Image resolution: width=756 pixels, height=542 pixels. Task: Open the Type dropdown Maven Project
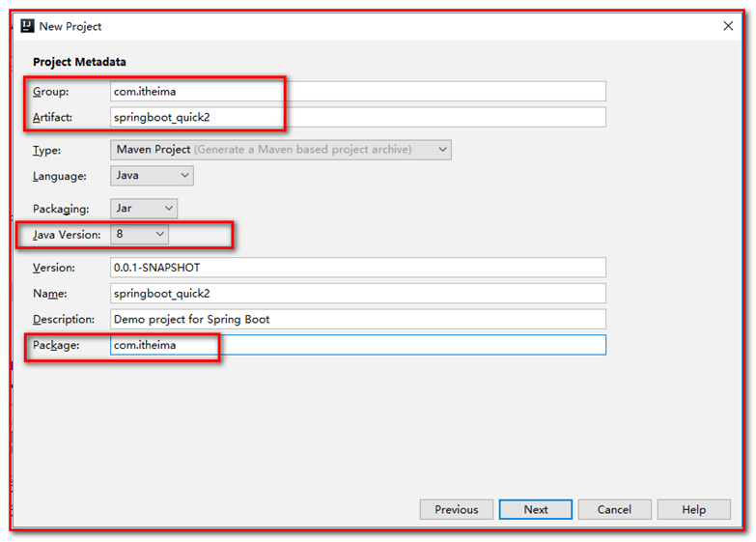coord(281,150)
